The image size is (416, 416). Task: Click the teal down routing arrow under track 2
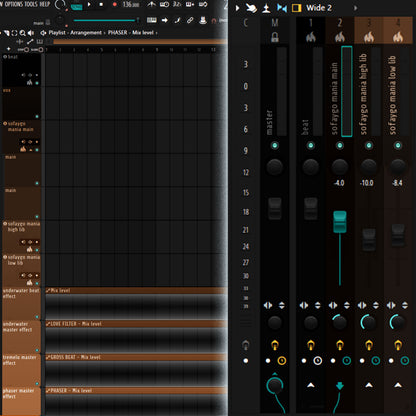coord(340,386)
